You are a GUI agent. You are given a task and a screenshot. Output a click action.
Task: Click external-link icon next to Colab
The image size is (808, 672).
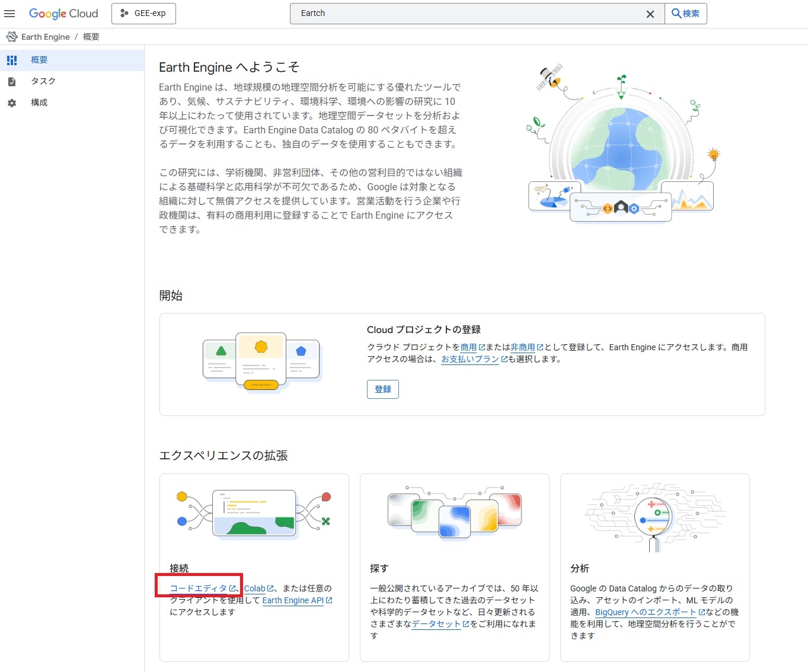270,588
